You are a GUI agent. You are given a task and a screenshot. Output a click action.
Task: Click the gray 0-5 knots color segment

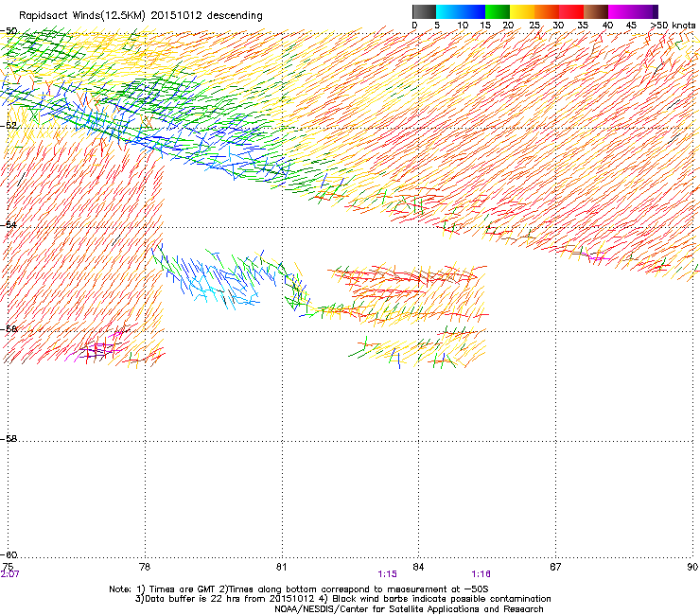pos(424,11)
